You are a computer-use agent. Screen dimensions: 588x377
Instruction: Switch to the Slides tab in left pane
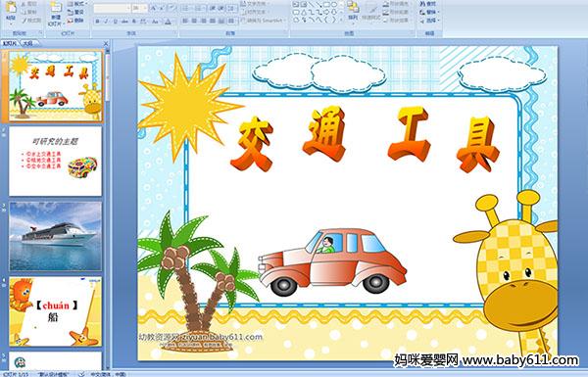(10, 43)
